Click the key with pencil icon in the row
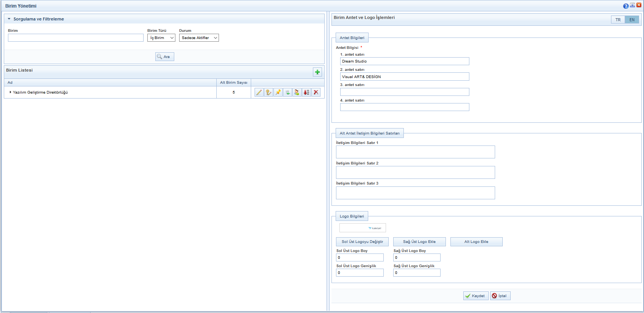The width and height of the screenshot is (644, 313). click(x=269, y=92)
